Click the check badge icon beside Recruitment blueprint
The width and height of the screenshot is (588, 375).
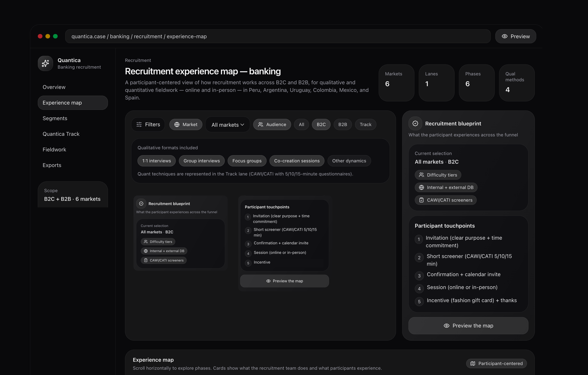tap(415, 123)
